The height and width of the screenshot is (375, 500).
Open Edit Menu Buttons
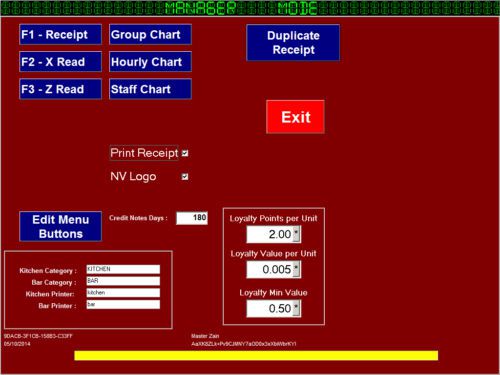point(60,226)
